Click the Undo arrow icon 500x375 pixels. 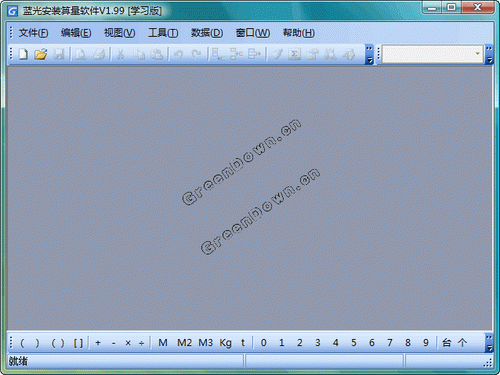(179, 54)
